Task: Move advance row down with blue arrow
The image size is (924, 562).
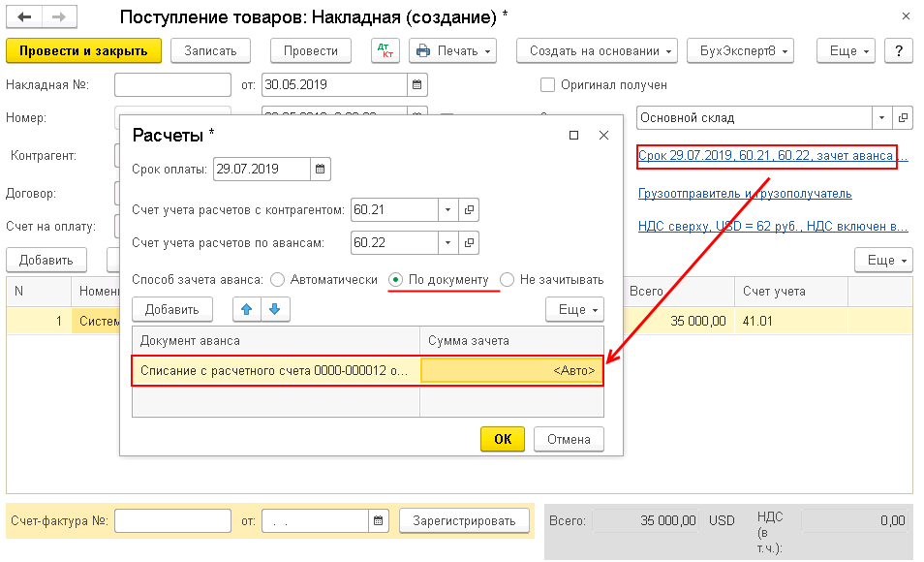Action: 275,309
